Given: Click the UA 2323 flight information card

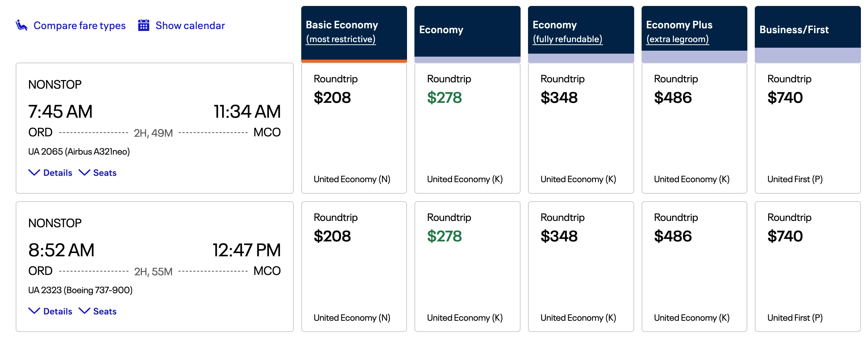Looking at the screenshot, I should 154,266.
